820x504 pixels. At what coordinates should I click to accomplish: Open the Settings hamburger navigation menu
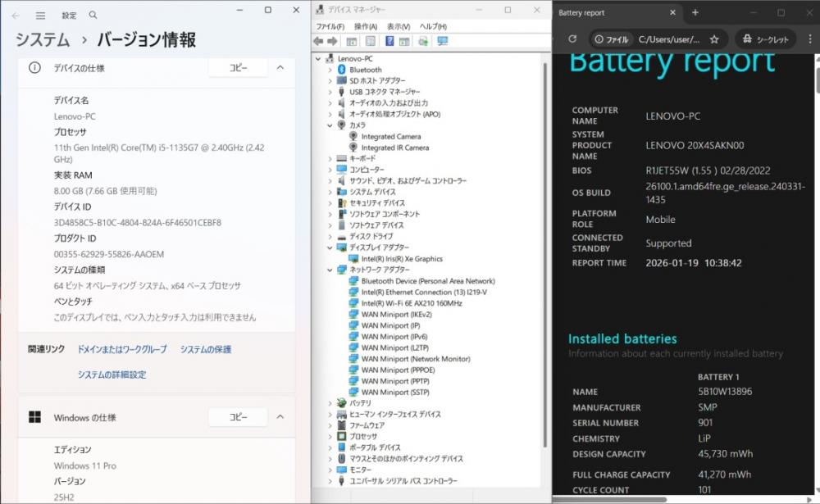coord(39,15)
